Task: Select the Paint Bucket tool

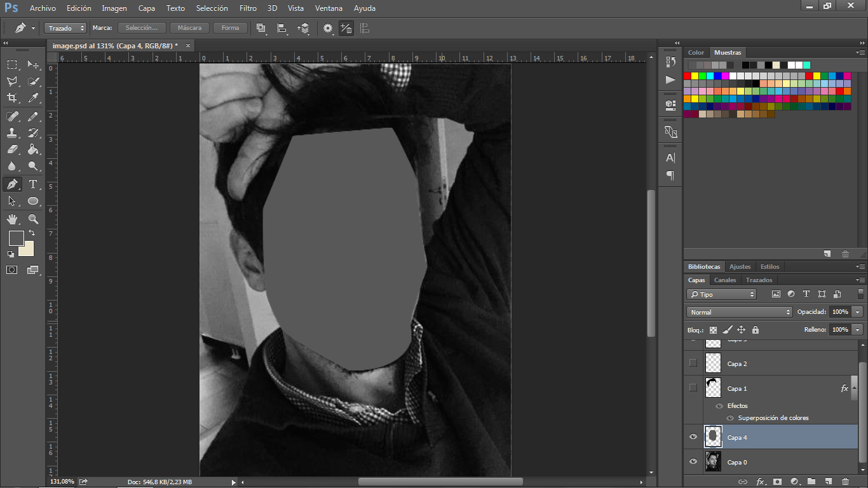Action: pyautogui.click(x=33, y=149)
